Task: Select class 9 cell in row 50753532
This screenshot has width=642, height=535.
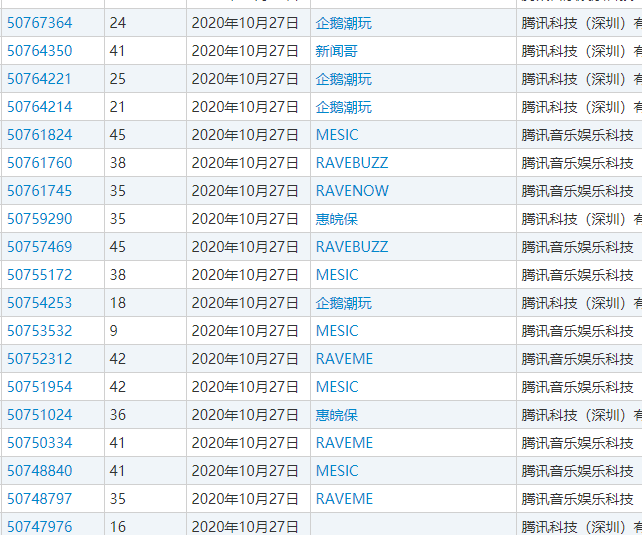Action: pos(145,331)
